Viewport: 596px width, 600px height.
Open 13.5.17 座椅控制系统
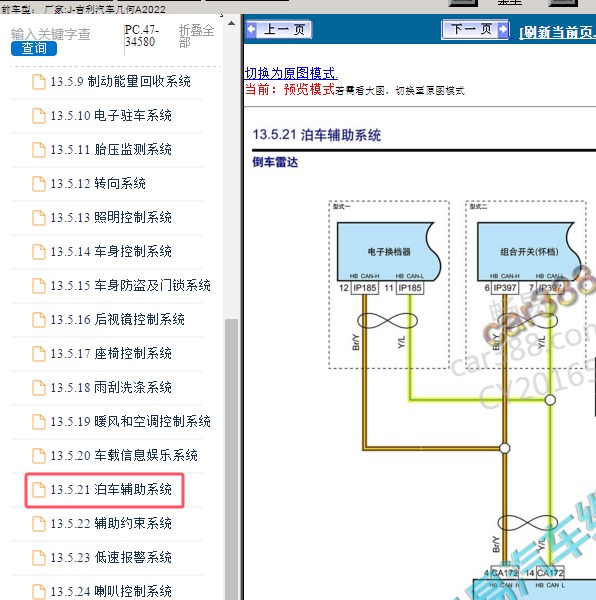tap(111, 354)
